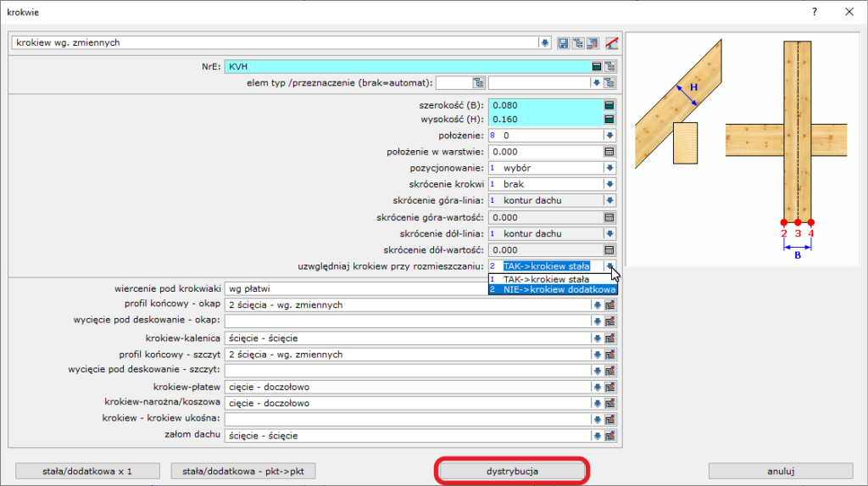Open the pozycjonowanie dropdown arrow
Screen dimensions: 868x486
[609, 168]
